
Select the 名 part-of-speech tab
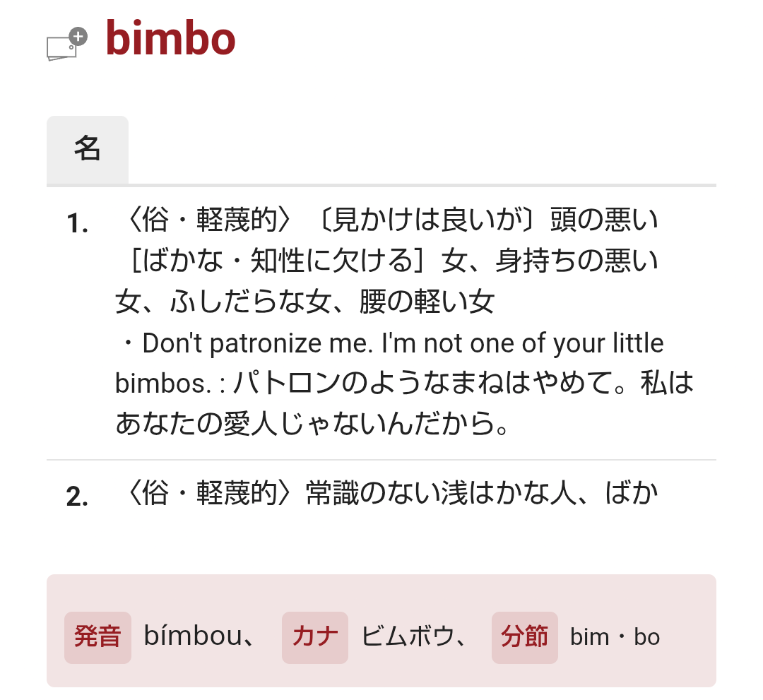point(88,149)
